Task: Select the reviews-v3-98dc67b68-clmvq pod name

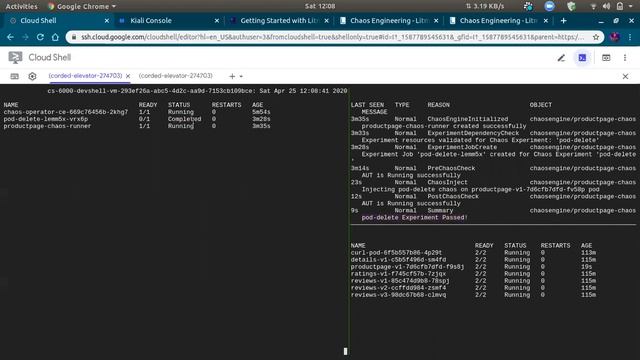Action: click(x=398, y=295)
